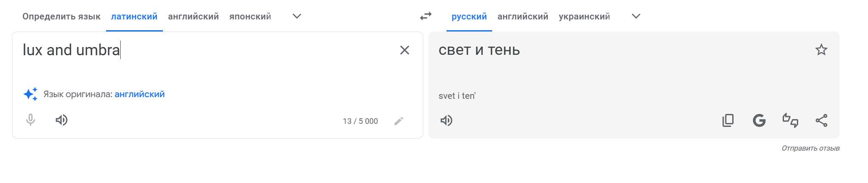868x183 pixels.
Task: Rate this translation with thumbs icon
Action: tap(790, 120)
